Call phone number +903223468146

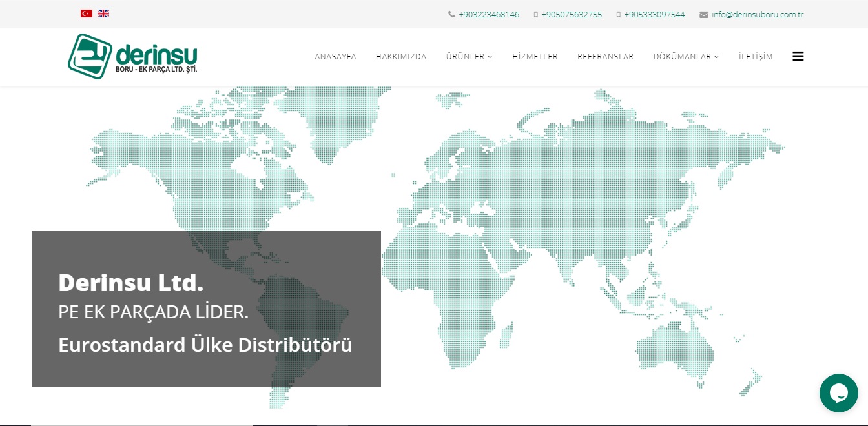point(489,14)
